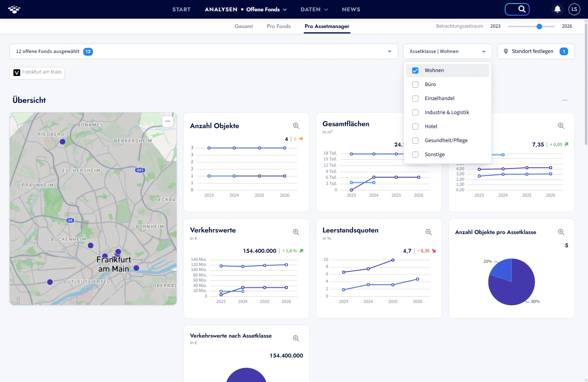588x382 pixels.
Task: Open the DATEN navigation menu
Action: (314, 9)
